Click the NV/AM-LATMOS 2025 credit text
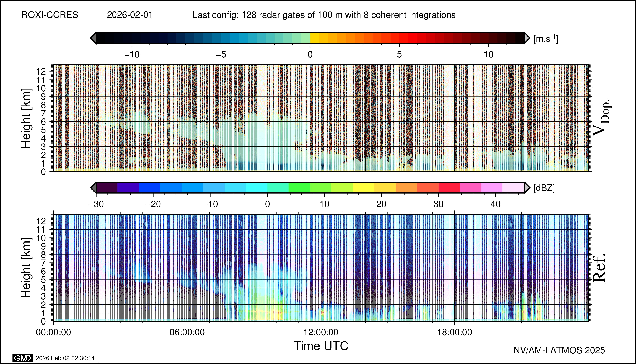Screen dimensions: 636x364 click(x=559, y=350)
